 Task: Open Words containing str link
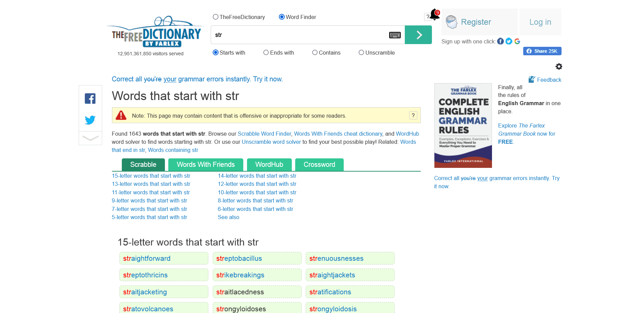(173, 150)
